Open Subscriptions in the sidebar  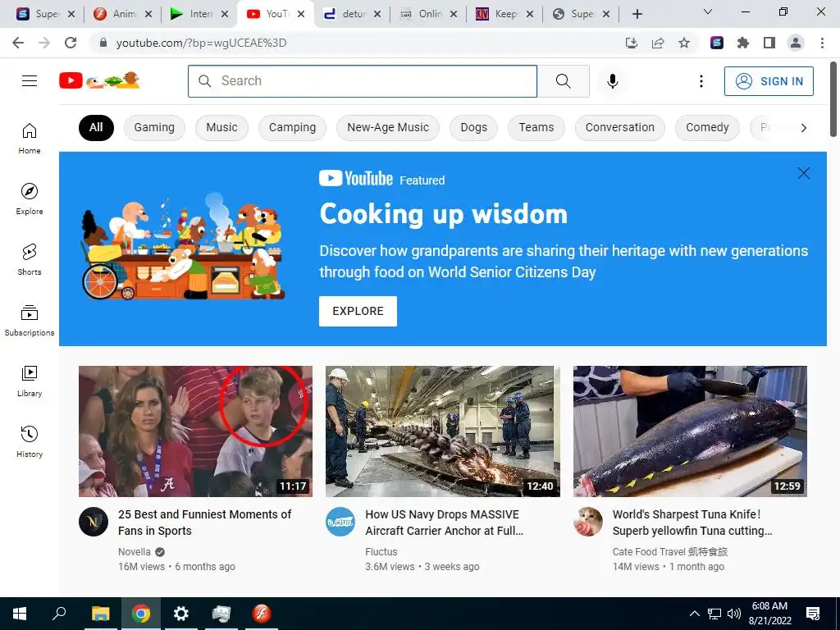pyautogui.click(x=30, y=321)
